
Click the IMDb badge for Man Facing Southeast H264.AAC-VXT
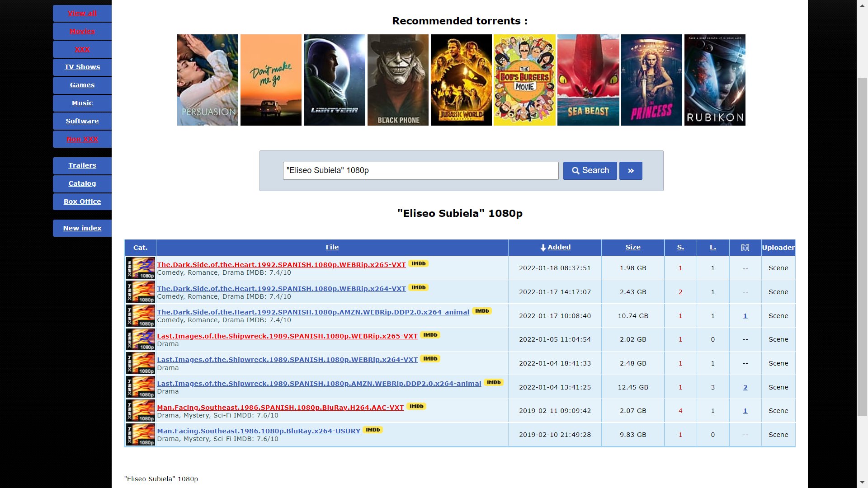tap(416, 406)
